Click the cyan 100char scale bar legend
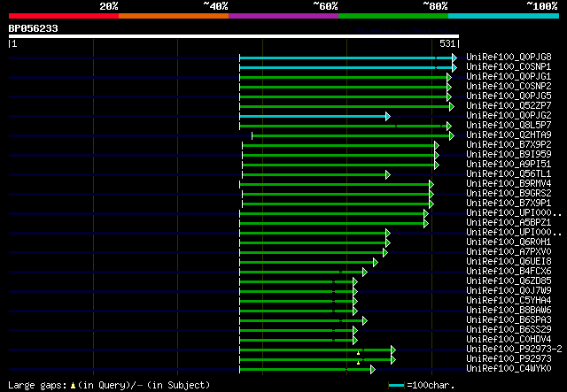567x392 pixels. [x=396, y=386]
